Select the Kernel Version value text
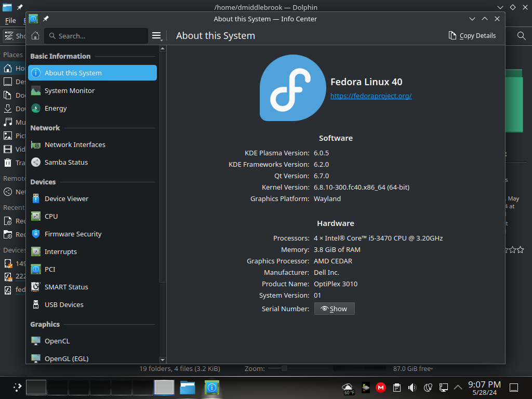532x399 pixels. coord(362,187)
